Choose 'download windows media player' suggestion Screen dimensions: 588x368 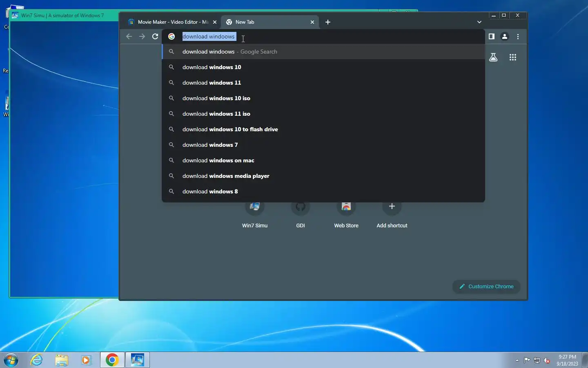[323, 176]
